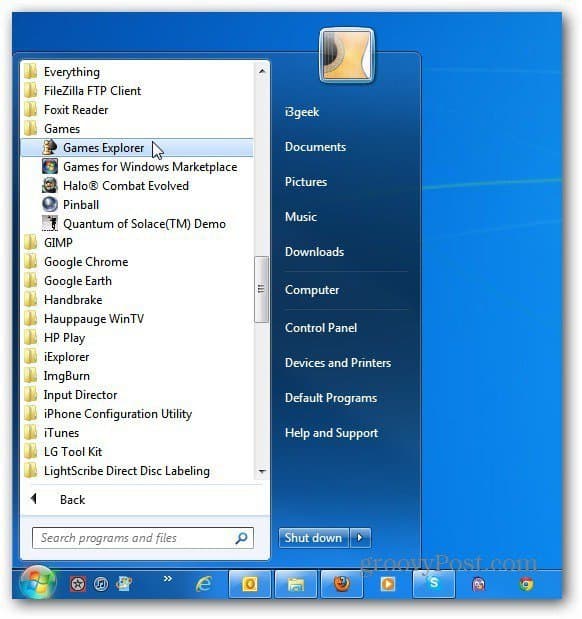Open the third quick launch icon

pyautogui.click(x=124, y=583)
